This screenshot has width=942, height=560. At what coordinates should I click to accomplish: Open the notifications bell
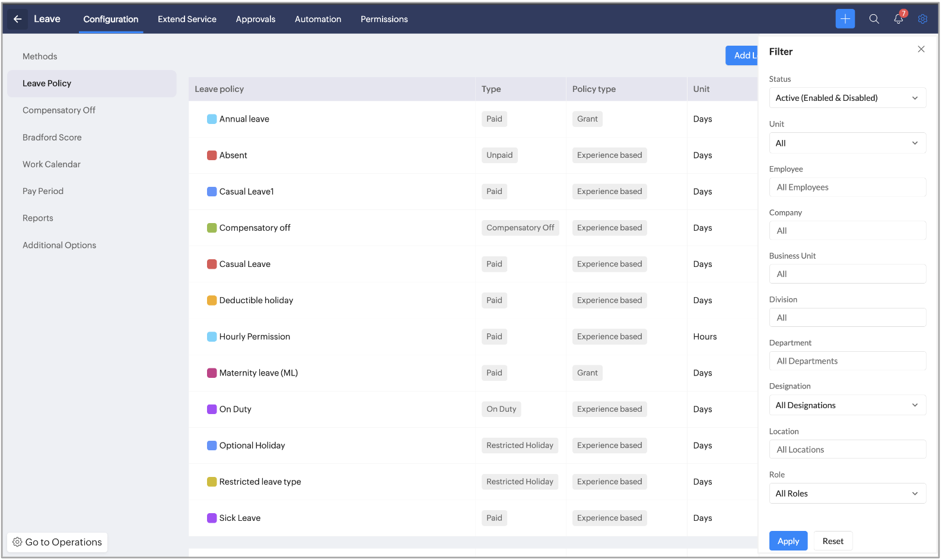[898, 19]
